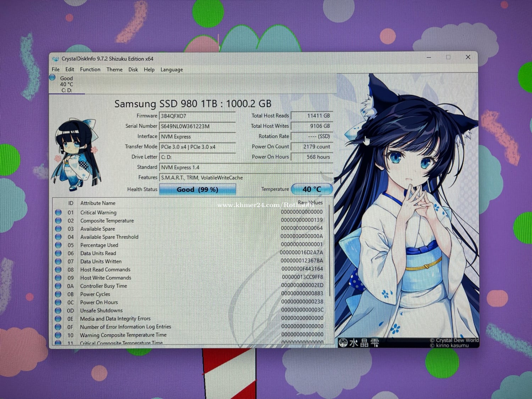The width and height of the screenshot is (532, 399).
Task: Open the Language menu
Action: pos(172,70)
